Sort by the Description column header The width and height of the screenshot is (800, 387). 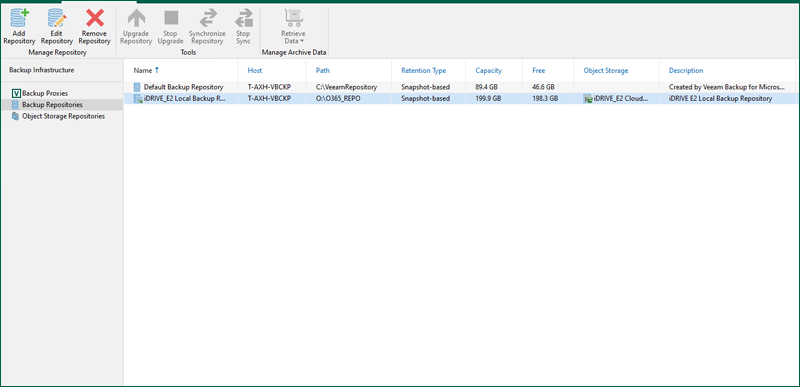pos(686,70)
